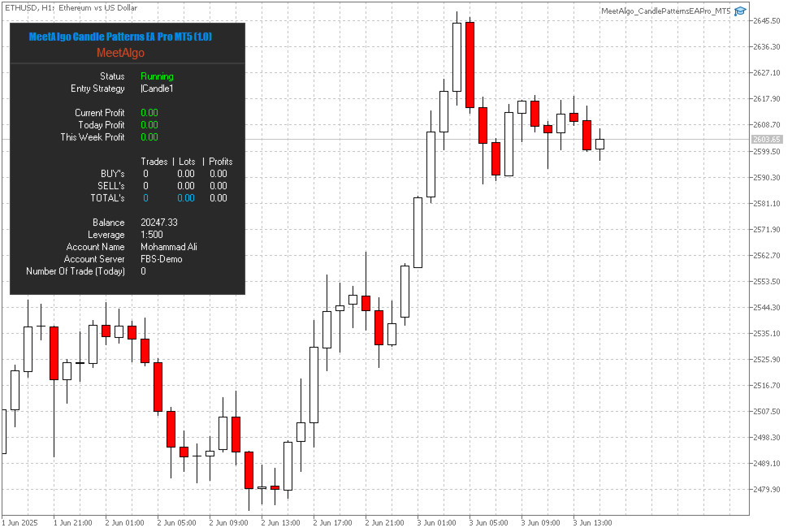Click the Leverage value 1:500
Screen dimensions: 792x532
(152, 235)
